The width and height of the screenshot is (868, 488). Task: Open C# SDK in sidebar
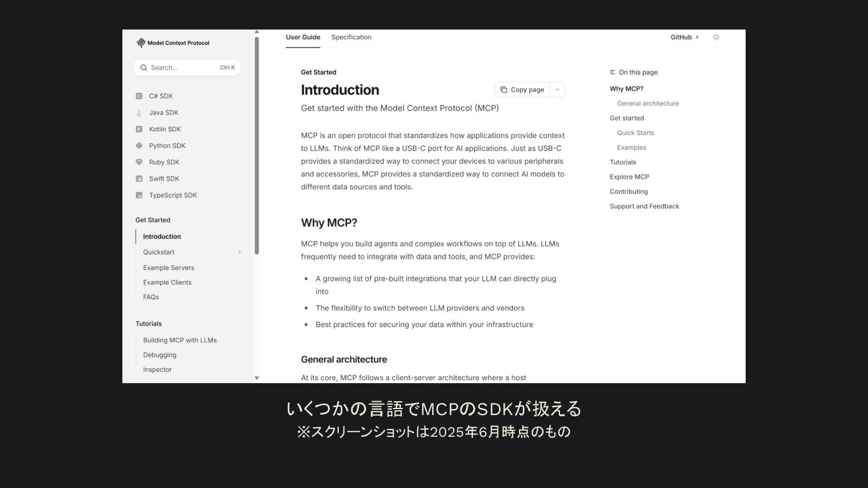[x=161, y=96]
